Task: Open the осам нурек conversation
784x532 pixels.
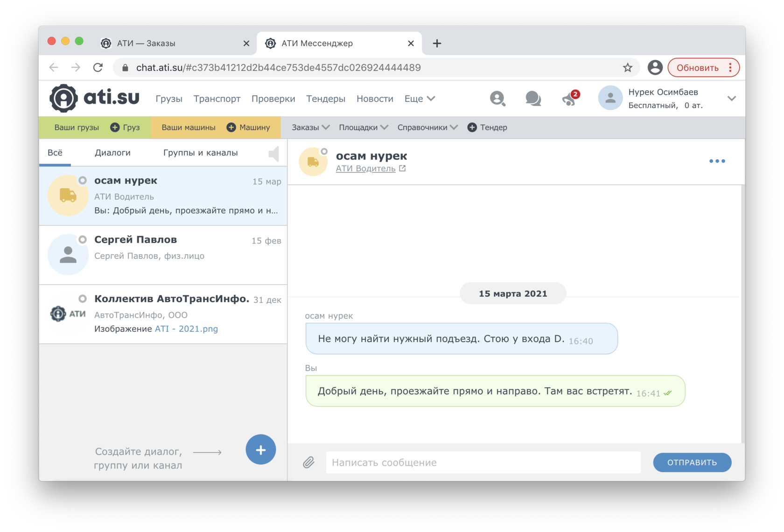Action: pyautogui.click(x=163, y=196)
